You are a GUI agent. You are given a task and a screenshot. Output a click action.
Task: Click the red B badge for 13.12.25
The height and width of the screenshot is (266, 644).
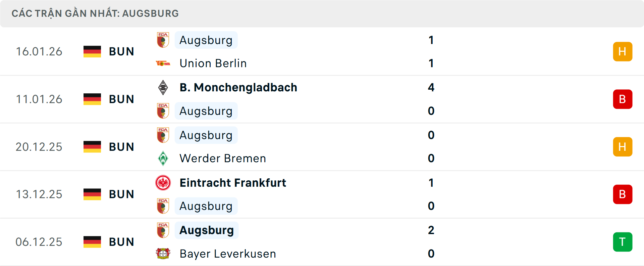click(623, 194)
